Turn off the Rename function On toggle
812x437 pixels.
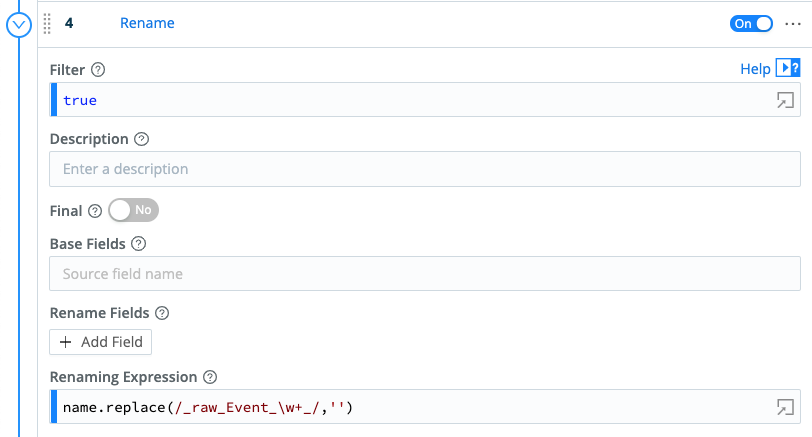point(752,24)
